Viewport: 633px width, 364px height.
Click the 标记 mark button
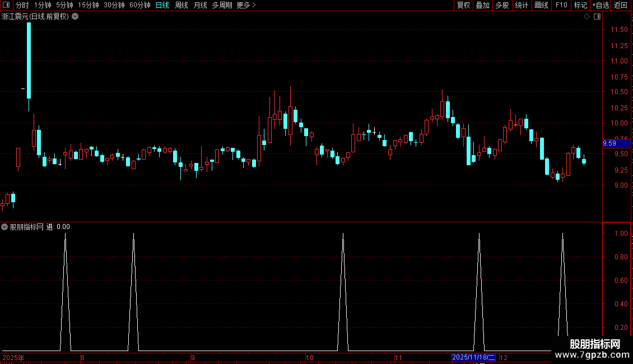(580, 5)
